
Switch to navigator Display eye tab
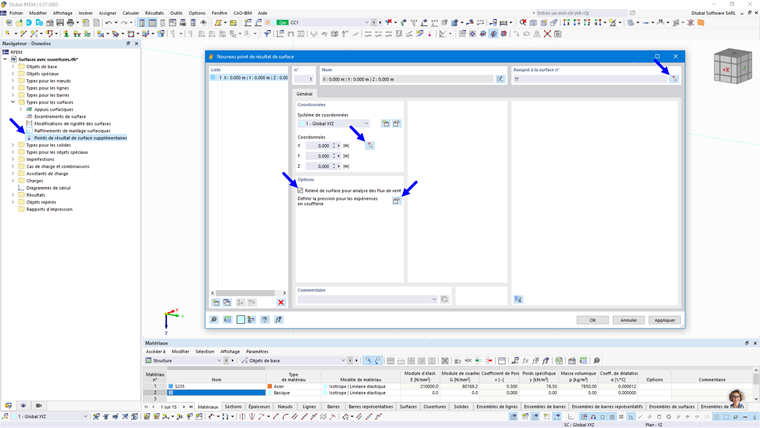click(23, 406)
